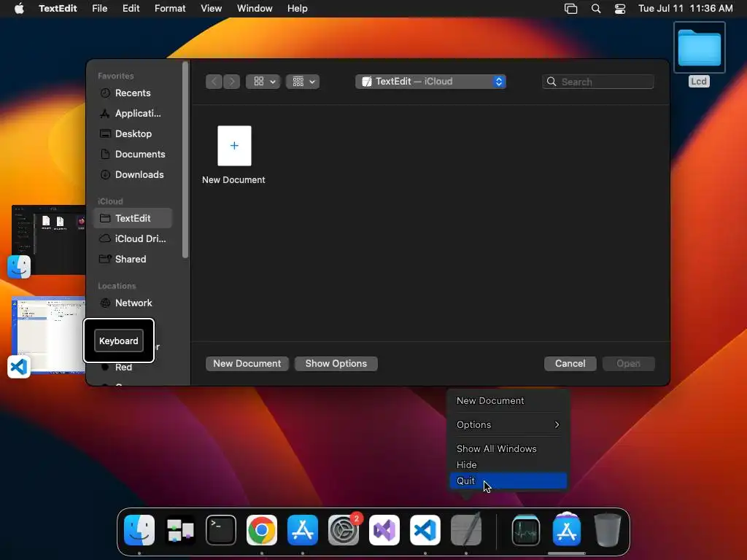Go back in the file dialog
This screenshot has height=560, width=747.
[x=214, y=82]
